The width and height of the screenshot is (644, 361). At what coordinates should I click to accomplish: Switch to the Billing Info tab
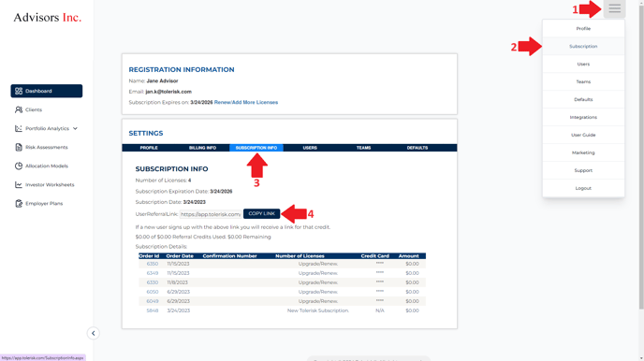pyautogui.click(x=202, y=148)
